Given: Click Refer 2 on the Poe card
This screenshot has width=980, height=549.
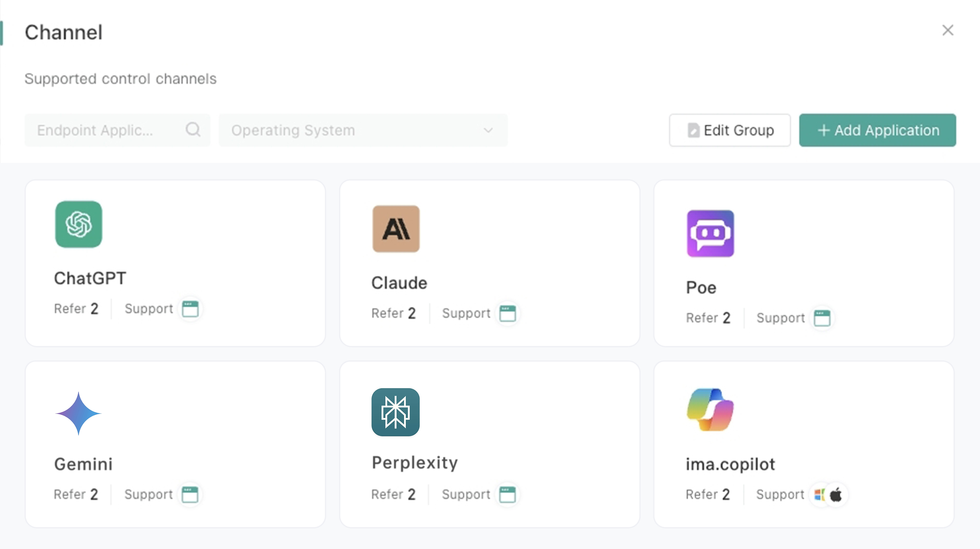Looking at the screenshot, I should (x=708, y=318).
